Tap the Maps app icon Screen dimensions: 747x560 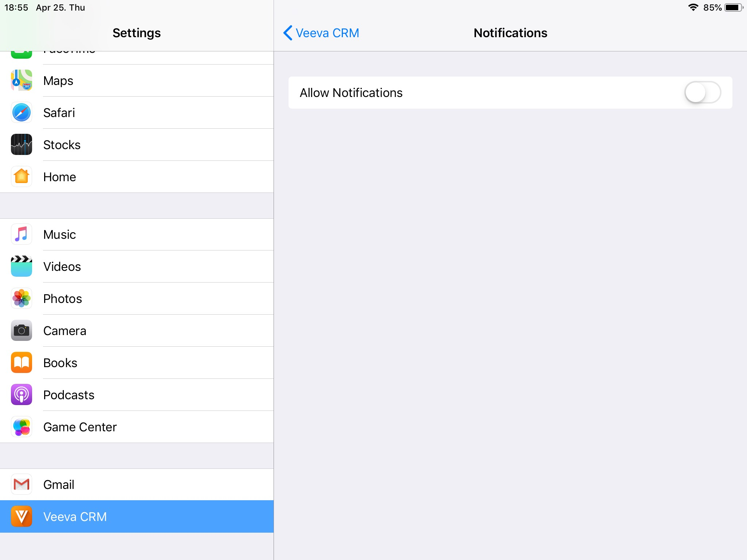(x=22, y=81)
